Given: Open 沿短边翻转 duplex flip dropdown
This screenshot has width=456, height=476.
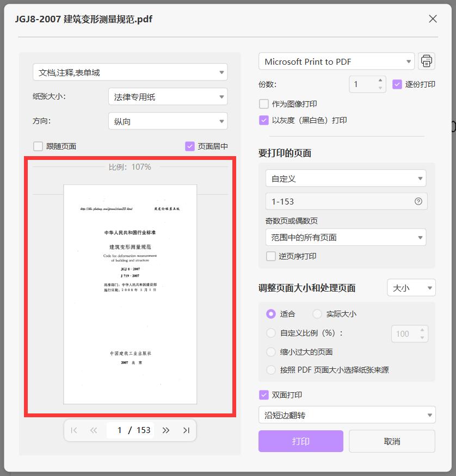Looking at the screenshot, I should click(x=347, y=415).
